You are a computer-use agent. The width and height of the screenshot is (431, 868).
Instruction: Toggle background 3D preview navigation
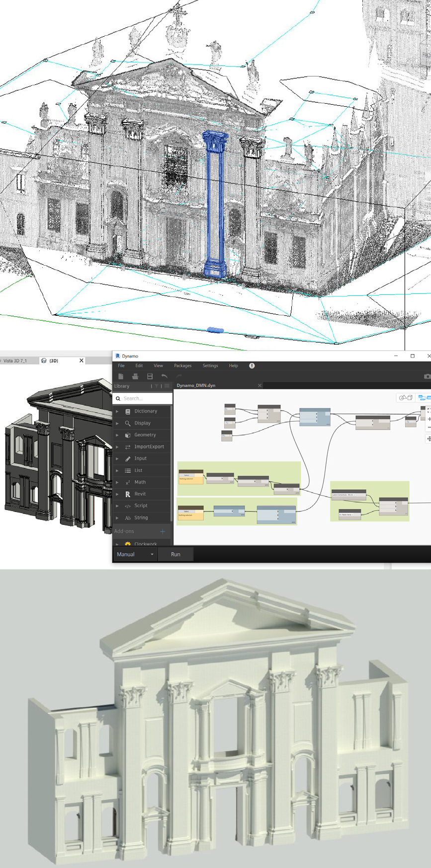tap(406, 397)
